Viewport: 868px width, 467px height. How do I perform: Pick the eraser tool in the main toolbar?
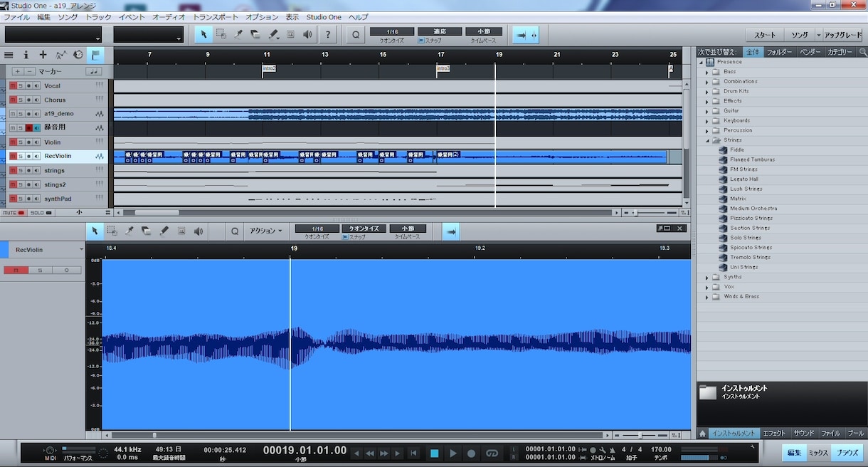pyautogui.click(x=255, y=34)
